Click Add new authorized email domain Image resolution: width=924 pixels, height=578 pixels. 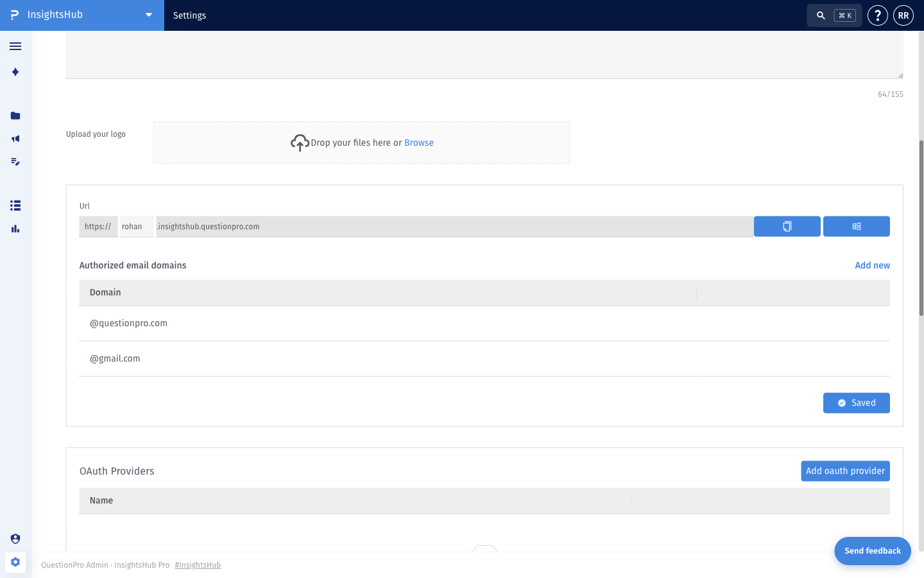[872, 265]
